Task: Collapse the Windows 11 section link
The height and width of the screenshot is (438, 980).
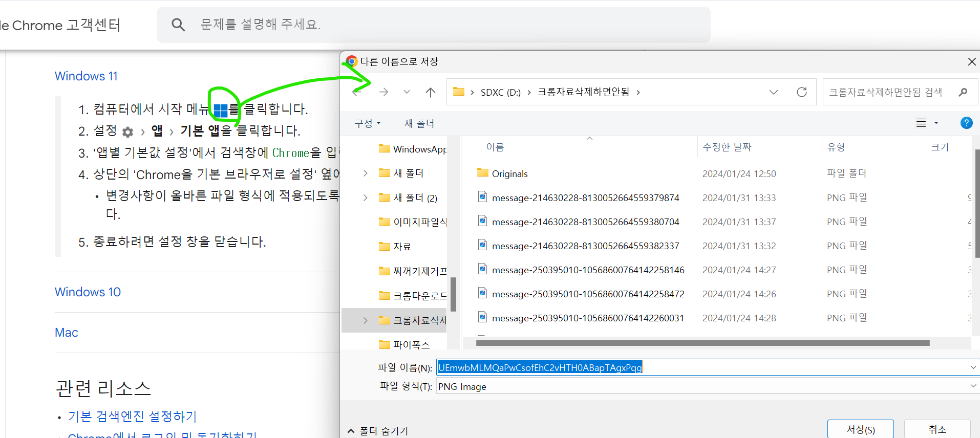Action: click(x=86, y=76)
